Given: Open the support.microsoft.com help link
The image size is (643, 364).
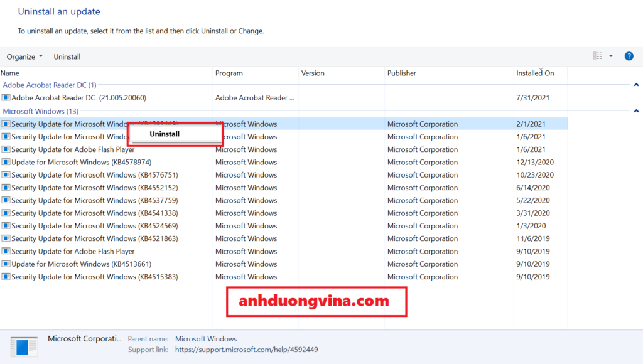Looking at the screenshot, I should 246,350.
